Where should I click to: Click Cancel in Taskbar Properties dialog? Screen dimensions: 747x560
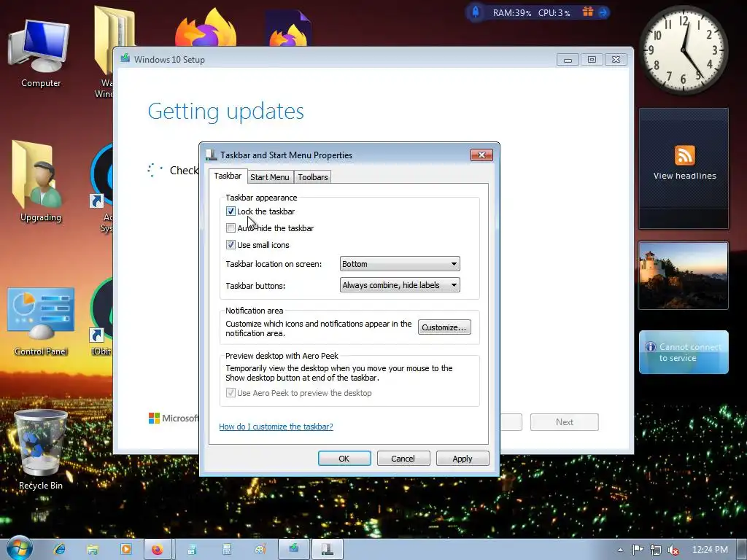pyautogui.click(x=403, y=459)
